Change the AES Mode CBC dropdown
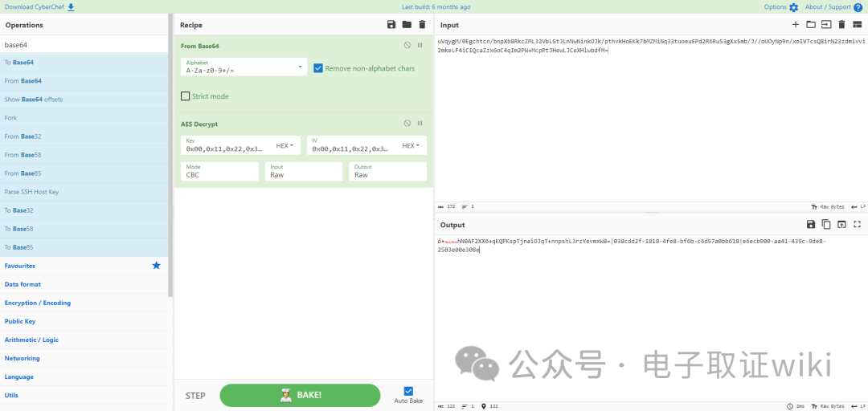 click(x=219, y=172)
